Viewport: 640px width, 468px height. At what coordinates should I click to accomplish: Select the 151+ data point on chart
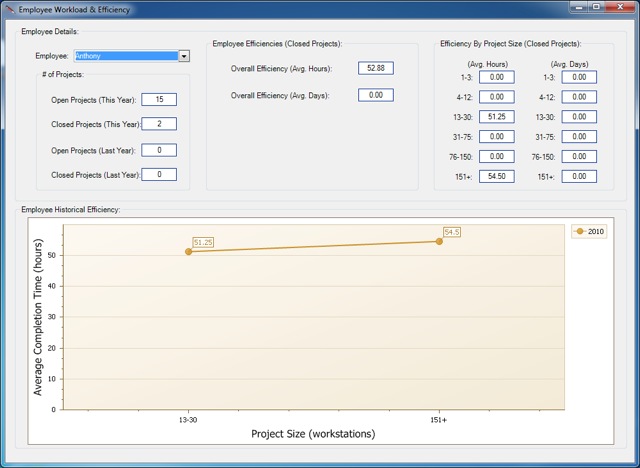(x=439, y=241)
